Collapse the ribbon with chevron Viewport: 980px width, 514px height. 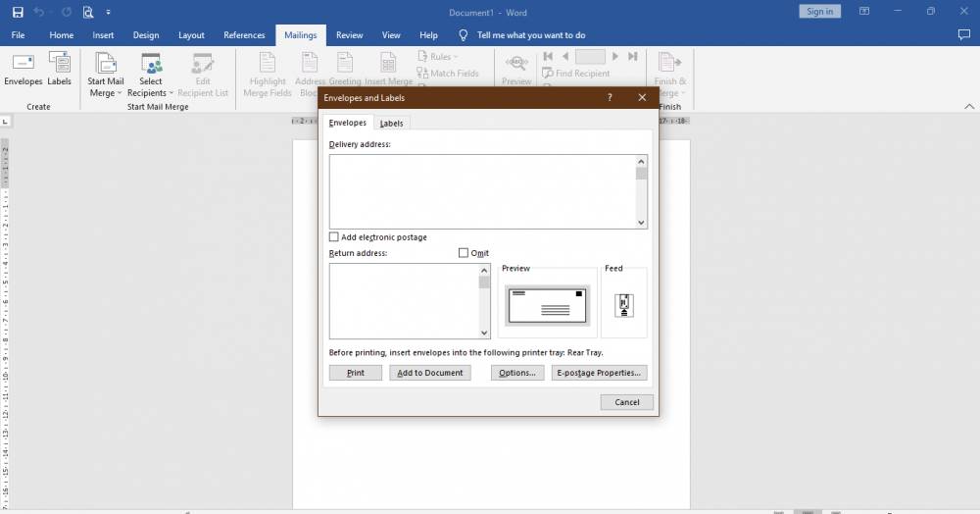point(969,106)
